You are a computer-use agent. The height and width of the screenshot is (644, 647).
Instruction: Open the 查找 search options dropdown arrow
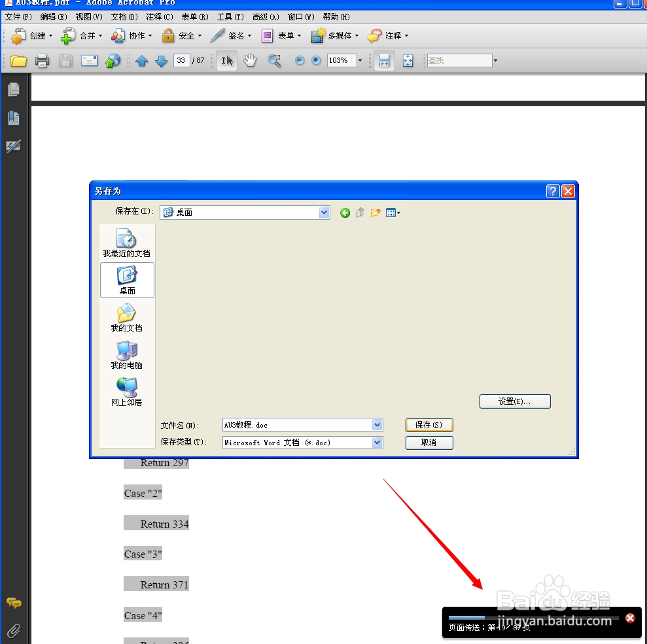tap(495, 61)
